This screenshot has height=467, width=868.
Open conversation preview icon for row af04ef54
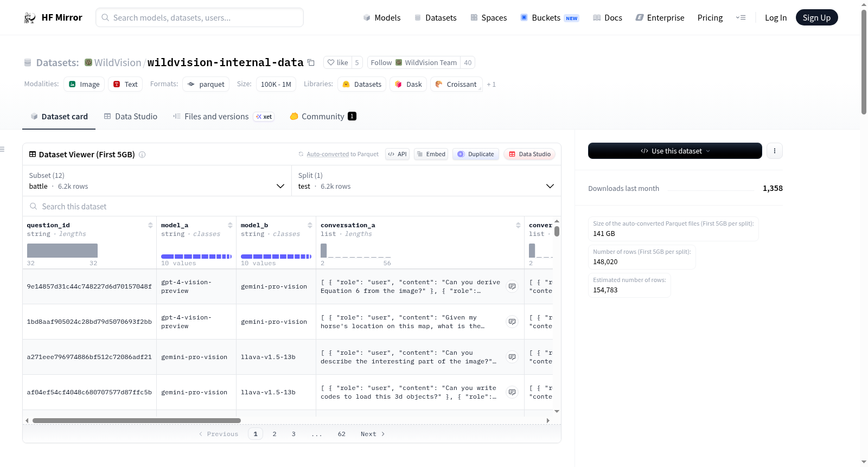coord(512,392)
